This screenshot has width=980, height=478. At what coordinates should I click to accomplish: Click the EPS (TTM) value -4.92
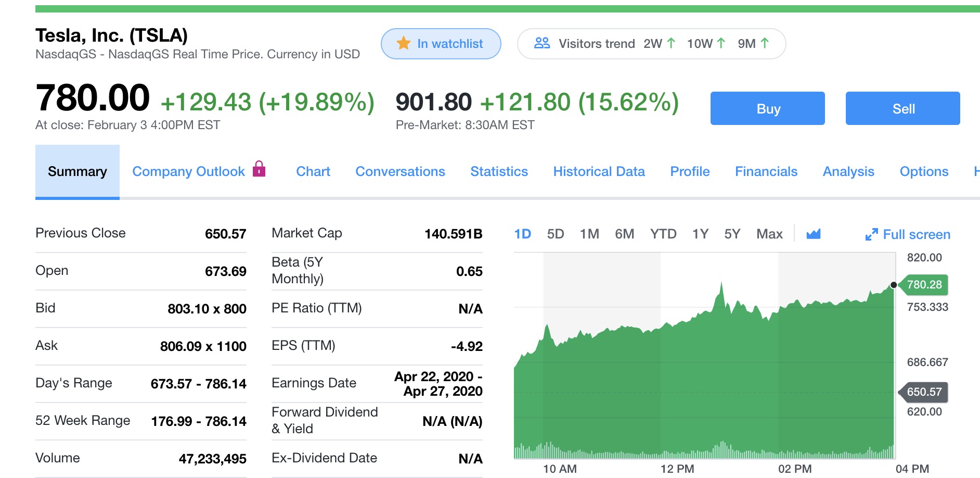(x=467, y=346)
